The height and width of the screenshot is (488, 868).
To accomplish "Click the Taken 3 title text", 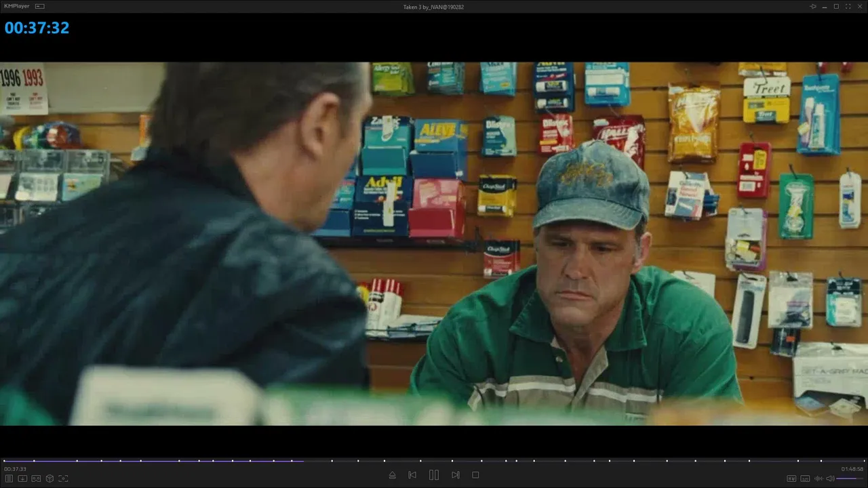I will [x=433, y=7].
